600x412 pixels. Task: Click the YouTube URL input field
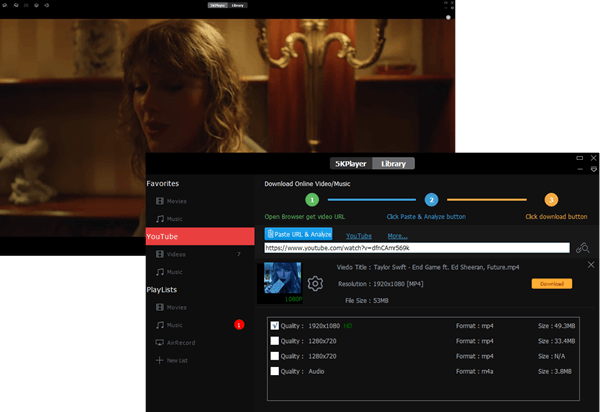tap(417, 248)
